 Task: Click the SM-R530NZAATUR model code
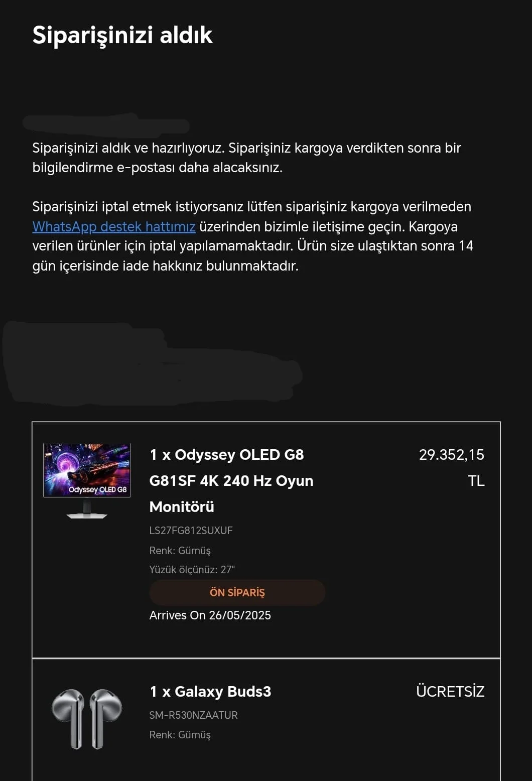[x=194, y=715]
